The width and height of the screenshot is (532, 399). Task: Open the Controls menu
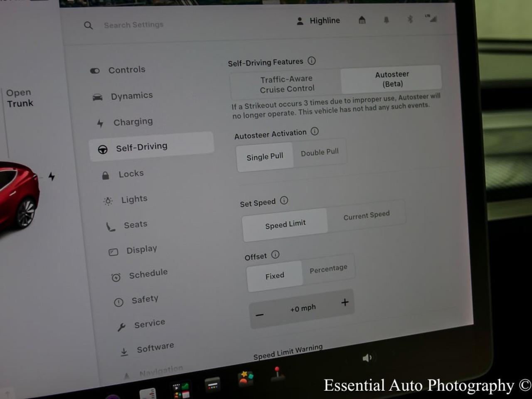point(118,70)
